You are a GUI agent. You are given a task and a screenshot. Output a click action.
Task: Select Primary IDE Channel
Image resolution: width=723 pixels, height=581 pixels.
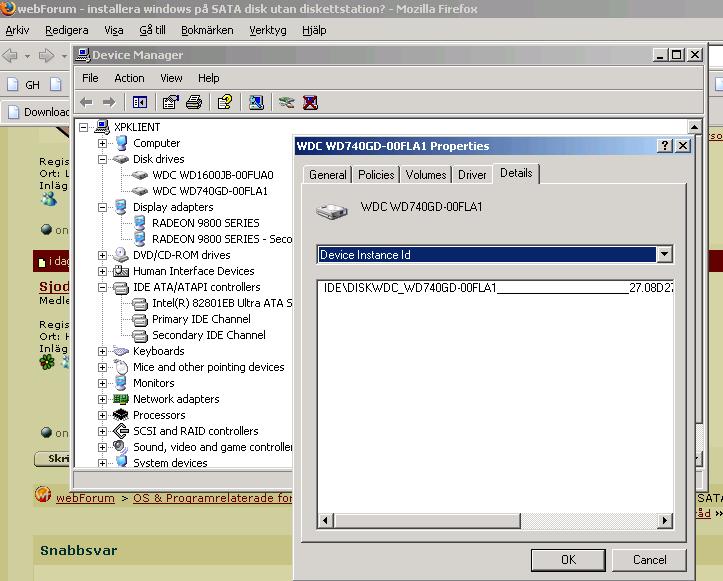[201, 319]
